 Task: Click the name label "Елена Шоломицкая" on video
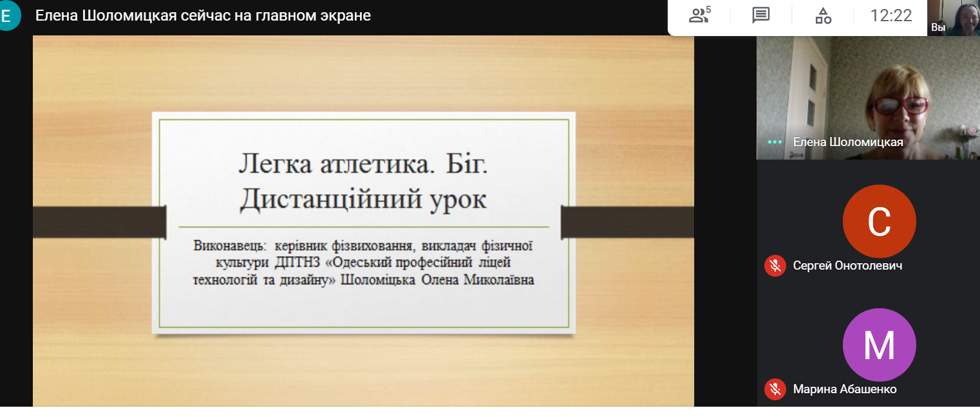point(847,142)
